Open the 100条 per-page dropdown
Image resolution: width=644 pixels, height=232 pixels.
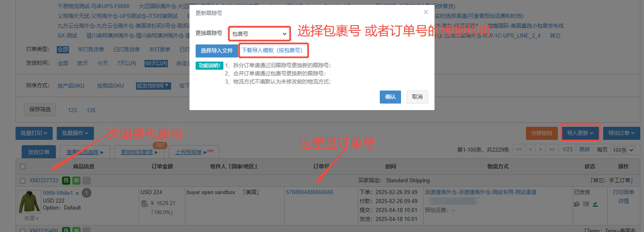(623, 150)
